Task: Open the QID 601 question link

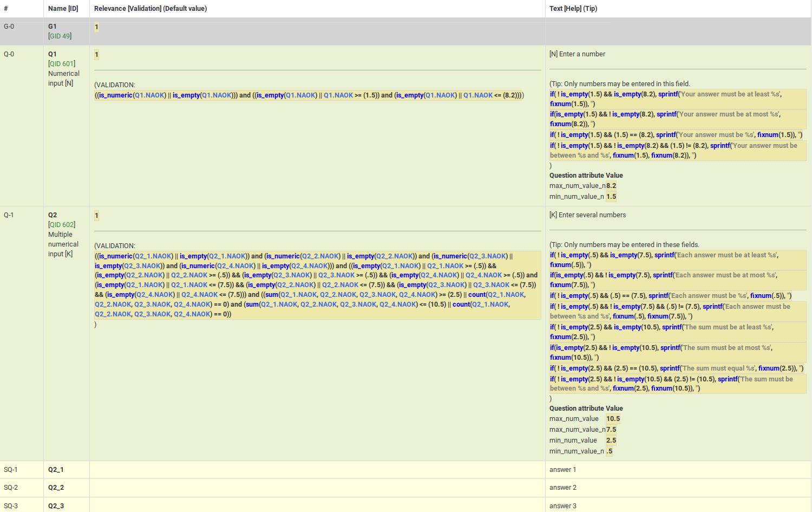Action: 62,63
